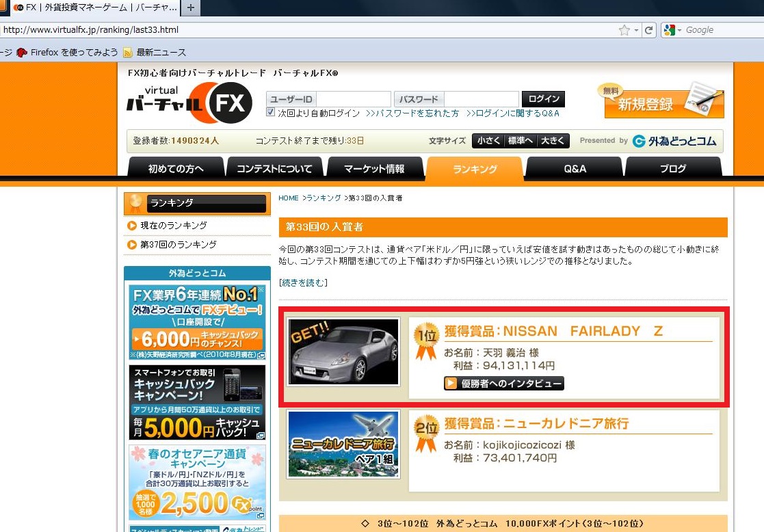Open the FX業界6年連続No.1 ad banner
Screen dimensions: 764x532
pyautogui.click(x=197, y=322)
